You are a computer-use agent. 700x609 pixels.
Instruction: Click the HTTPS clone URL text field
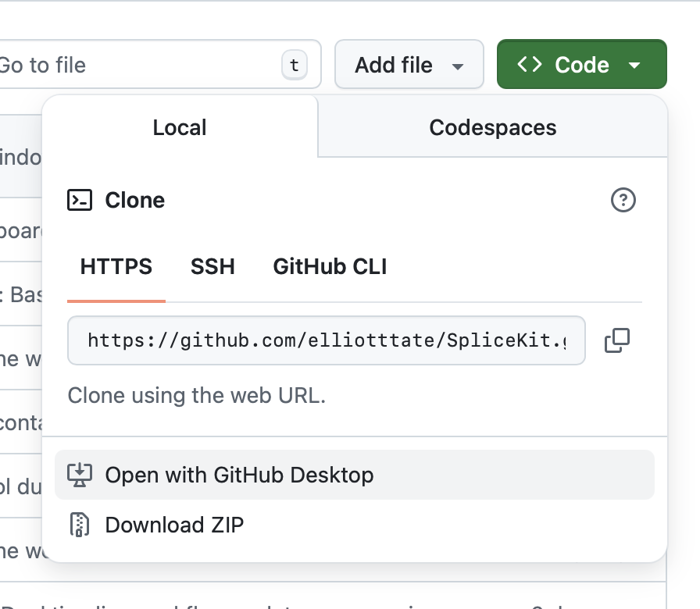coord(326,340)
